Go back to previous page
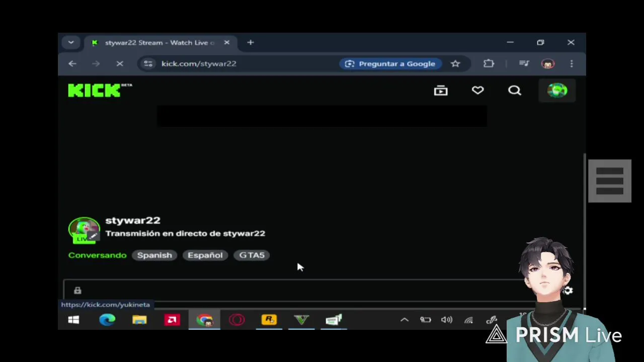The height and width of the screenshot is (362, 644). tap(72, 64)
